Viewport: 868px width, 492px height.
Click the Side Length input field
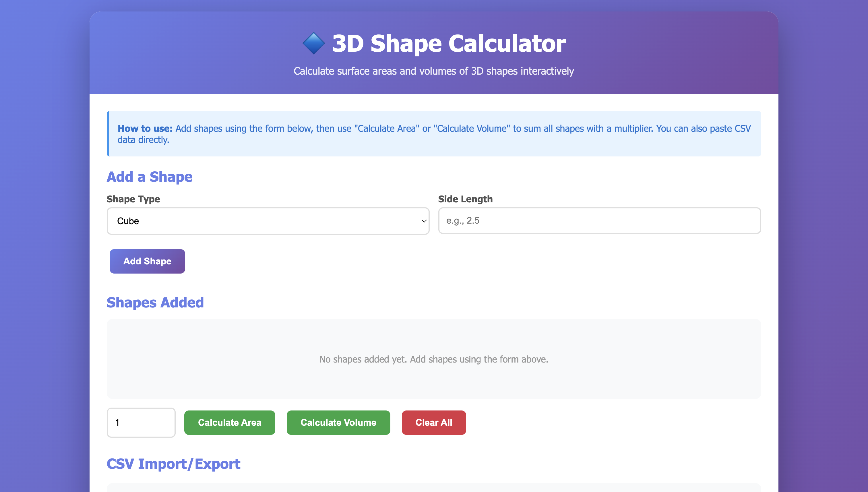[599, 220]
